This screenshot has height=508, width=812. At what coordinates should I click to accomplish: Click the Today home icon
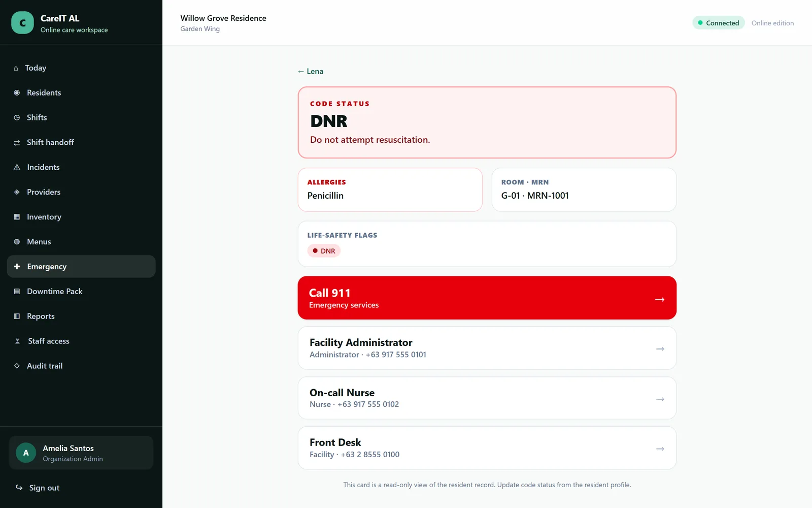[16, 68]
